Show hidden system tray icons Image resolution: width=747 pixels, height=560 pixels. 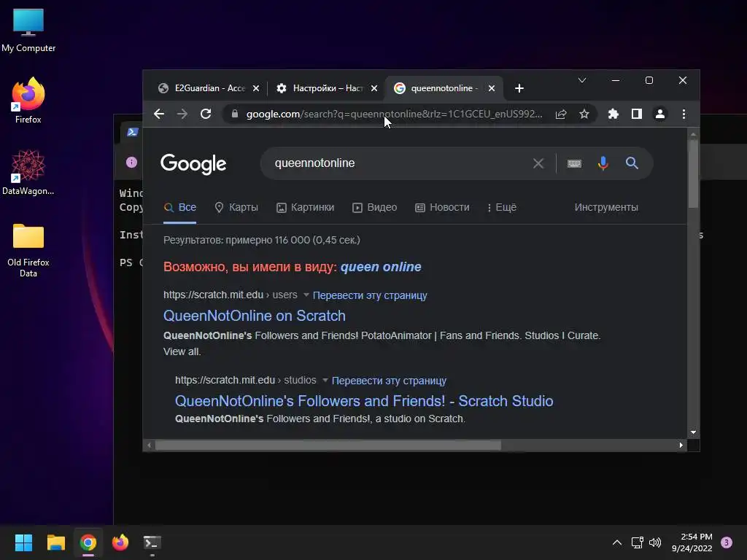click(617, 542)
